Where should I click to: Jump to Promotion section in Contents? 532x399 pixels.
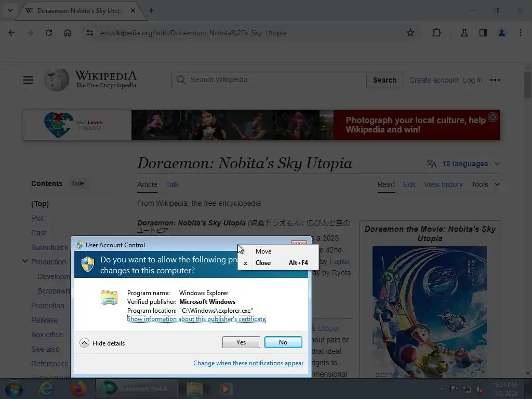pos(47,305)
